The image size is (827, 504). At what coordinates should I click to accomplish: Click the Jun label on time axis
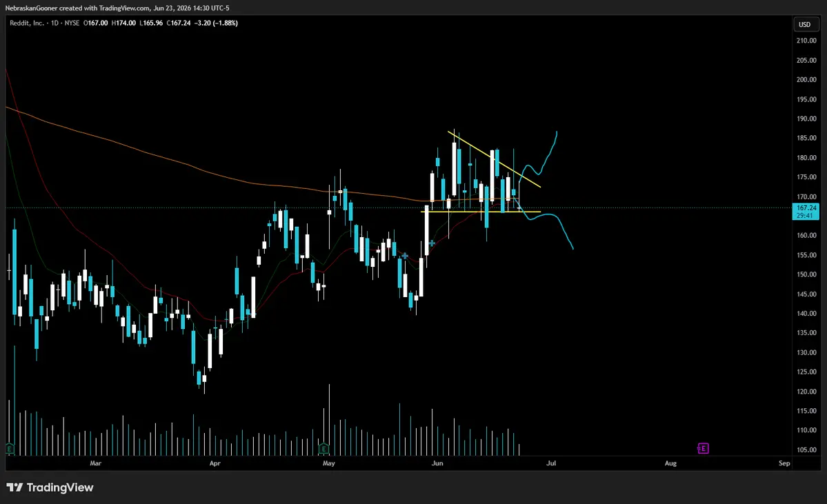click(437, 463)
